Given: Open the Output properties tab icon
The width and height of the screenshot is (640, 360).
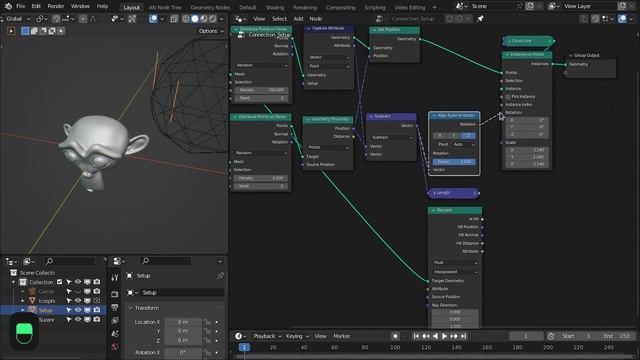Looking at the screenshot, I should tap(115, 307).
